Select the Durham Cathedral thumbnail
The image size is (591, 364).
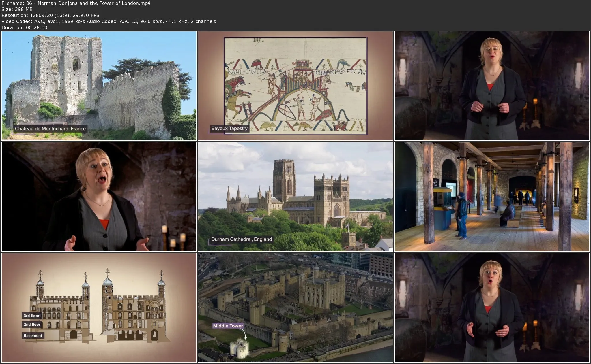(x=295, y=197)
